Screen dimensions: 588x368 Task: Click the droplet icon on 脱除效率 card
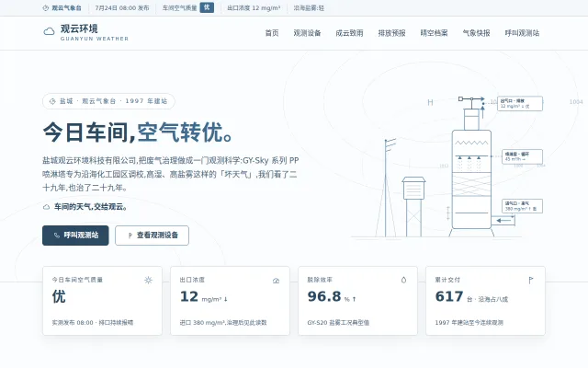403,280
